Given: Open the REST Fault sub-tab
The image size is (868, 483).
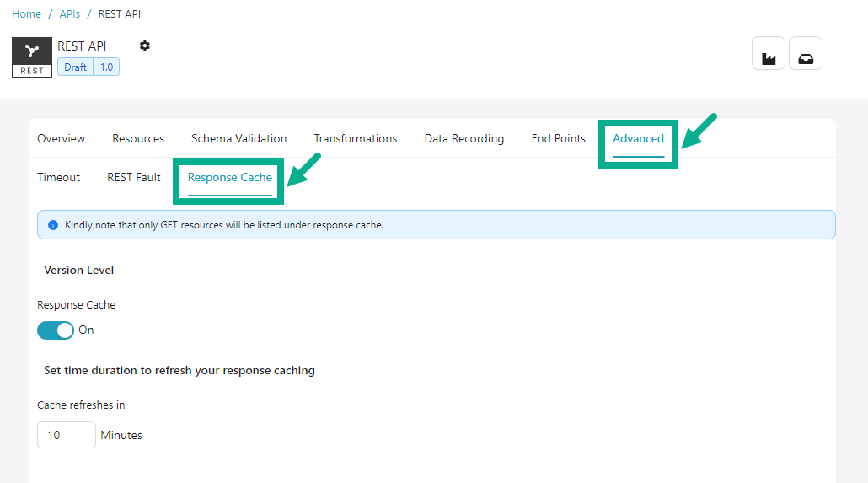Looking at the screenshot, I should [134, 177].
